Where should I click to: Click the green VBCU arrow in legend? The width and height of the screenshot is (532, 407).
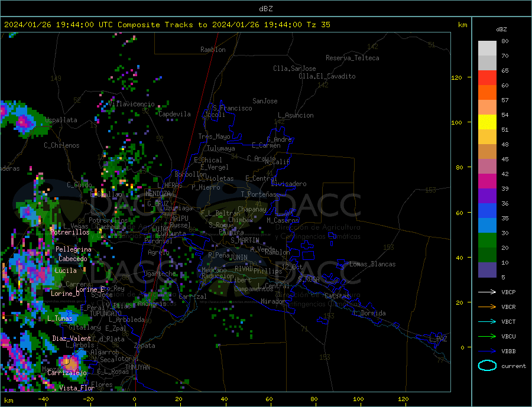click(x=487, y=337)
